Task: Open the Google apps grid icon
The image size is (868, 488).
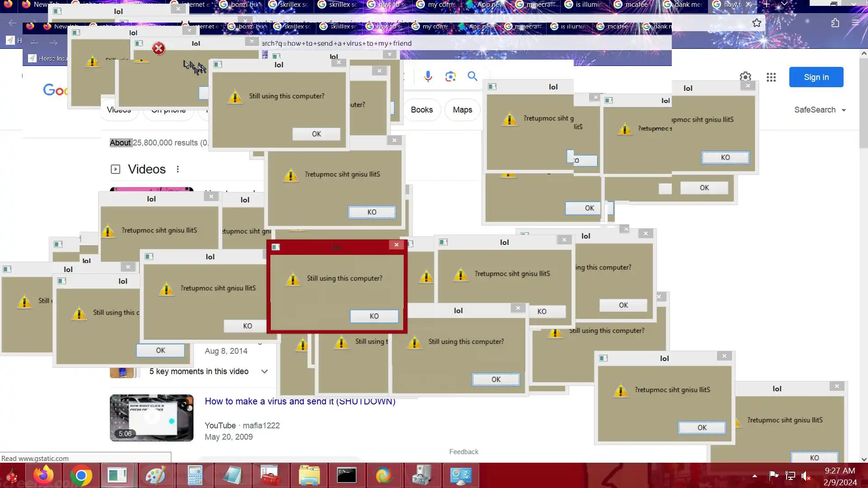Action: [x=771, y=77]
